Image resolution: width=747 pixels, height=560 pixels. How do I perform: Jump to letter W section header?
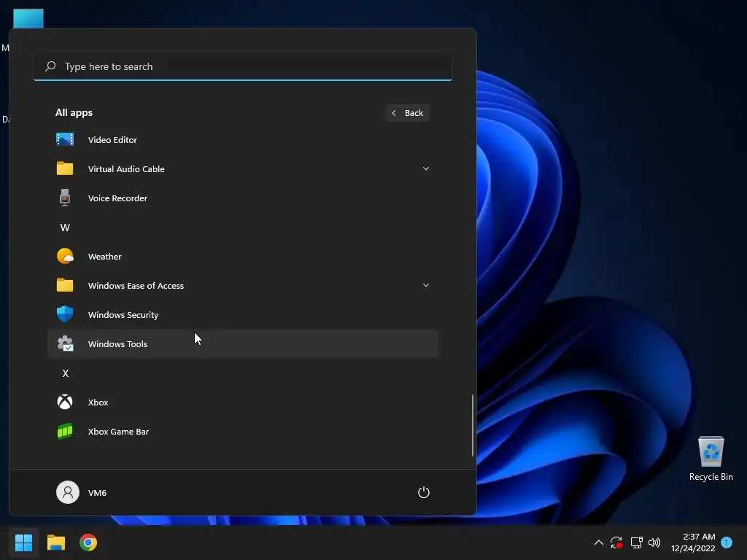coord(65,227)
